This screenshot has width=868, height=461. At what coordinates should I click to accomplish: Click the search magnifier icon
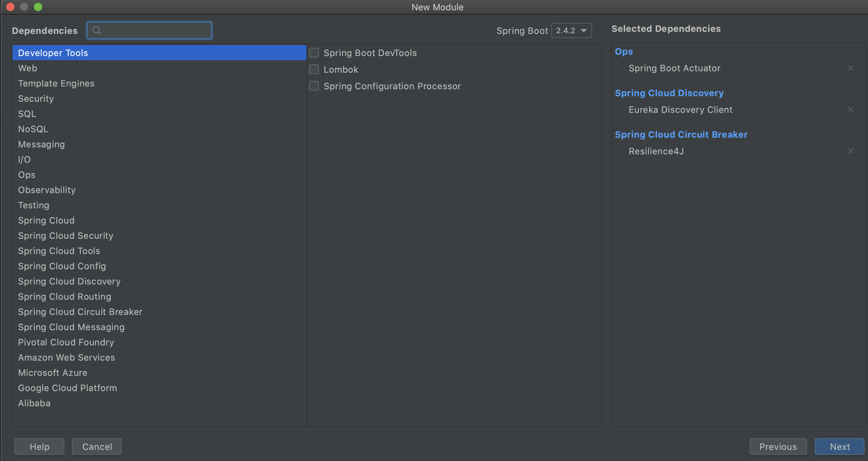click(x=97, y=31)
